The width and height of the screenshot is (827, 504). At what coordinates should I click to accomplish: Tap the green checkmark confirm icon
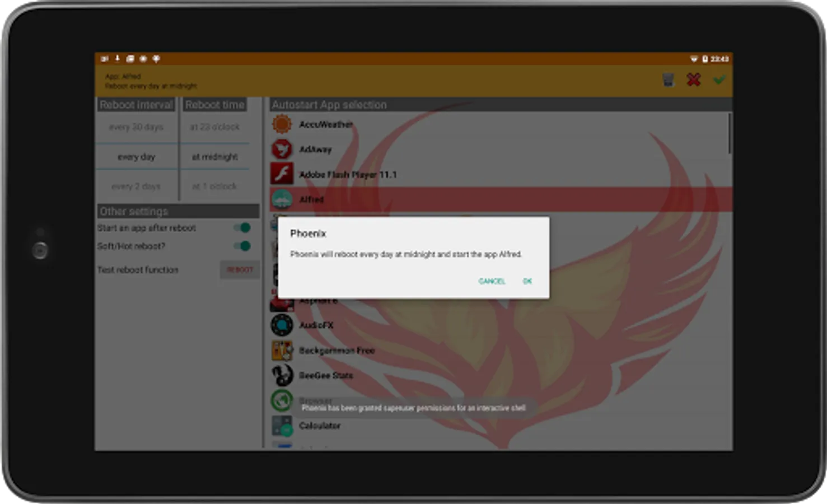click(x=719, y=80)
